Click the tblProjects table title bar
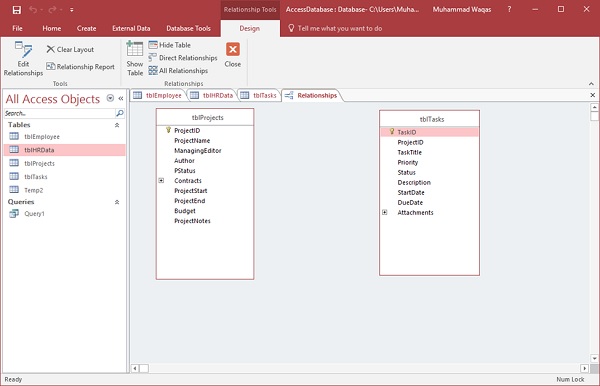The height and width of the screenshot is (386, 600). click(205, 117)
